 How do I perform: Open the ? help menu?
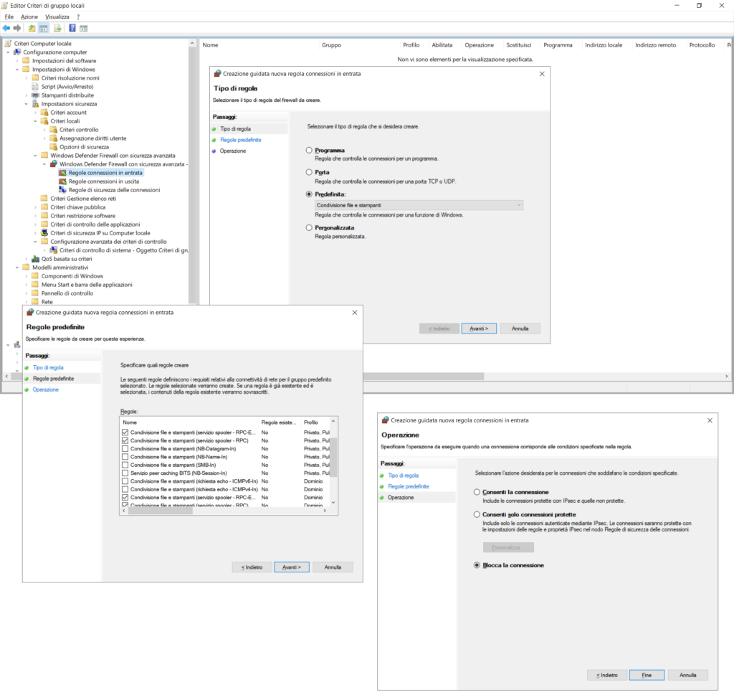coord(78,17)
